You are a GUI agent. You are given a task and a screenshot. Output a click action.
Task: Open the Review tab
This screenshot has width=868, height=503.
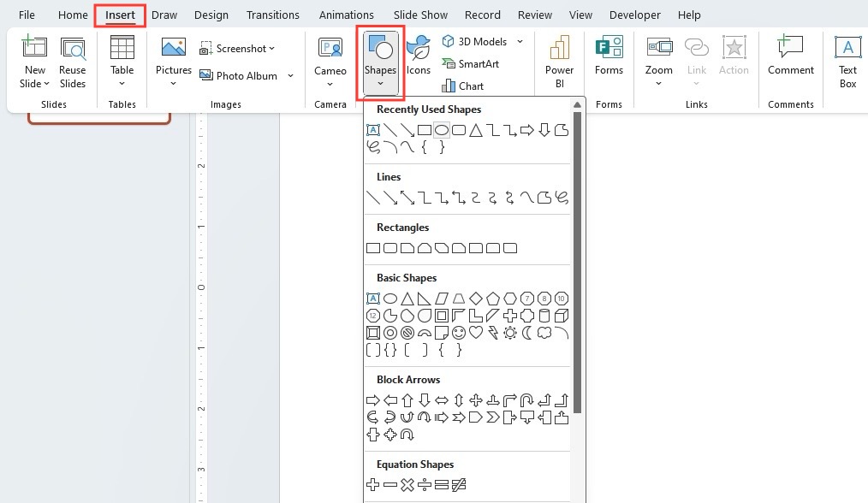click(535, 15)
